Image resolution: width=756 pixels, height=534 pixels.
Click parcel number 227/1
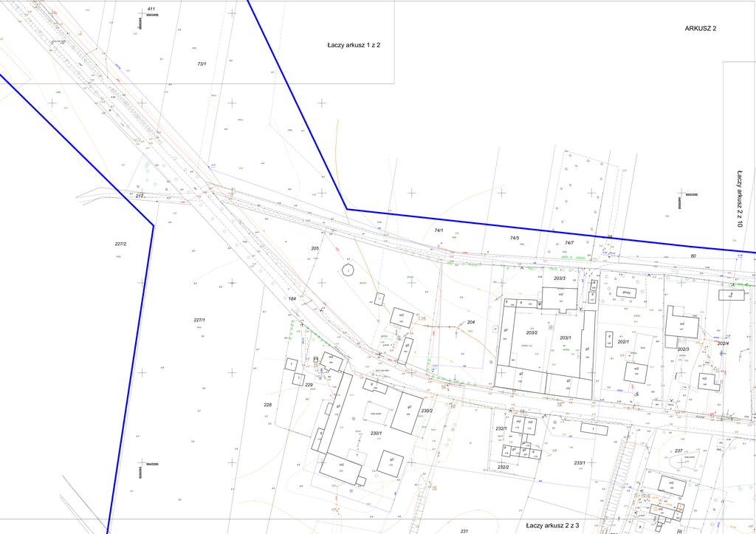199,320
